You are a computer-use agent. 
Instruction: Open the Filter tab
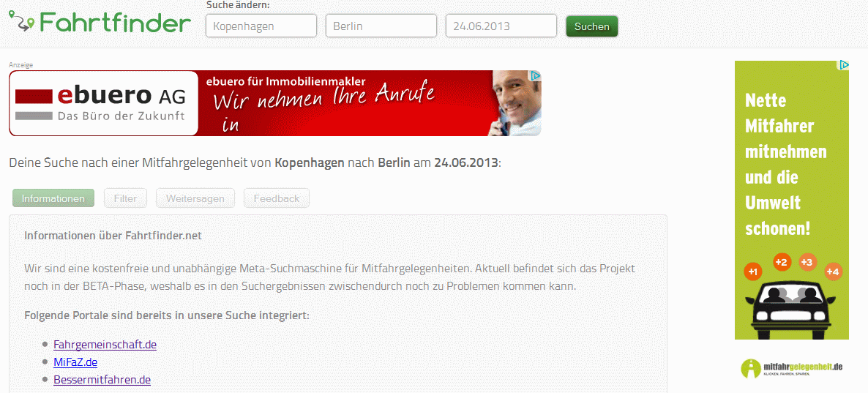[125, 198]
